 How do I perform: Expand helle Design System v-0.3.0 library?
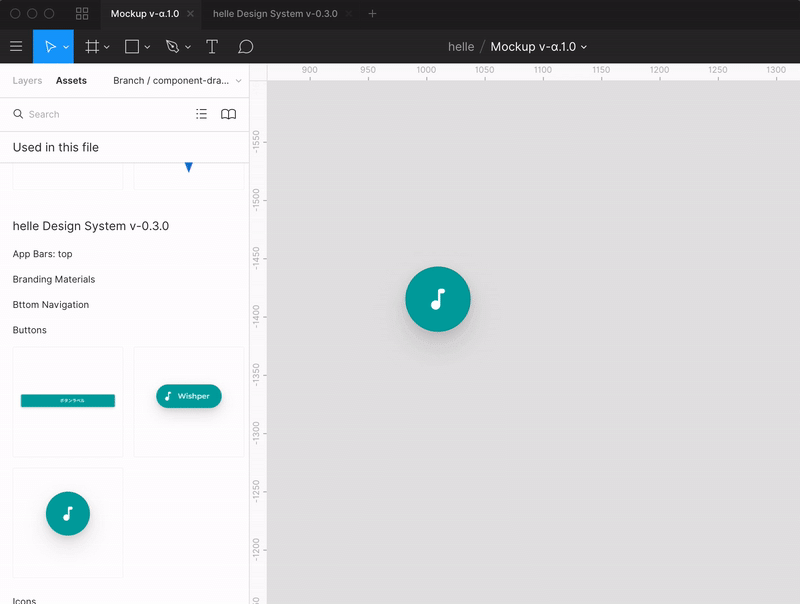pyautogui.click(x=90, y=226)
